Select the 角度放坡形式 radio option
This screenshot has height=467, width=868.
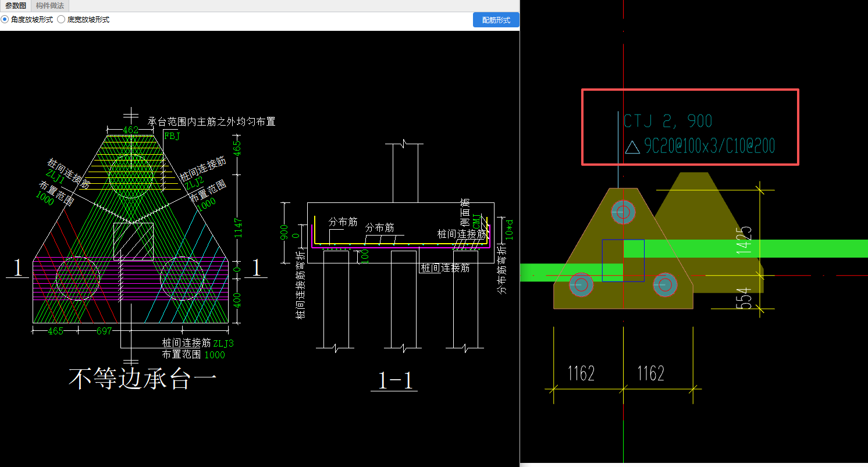click(27, 20)
